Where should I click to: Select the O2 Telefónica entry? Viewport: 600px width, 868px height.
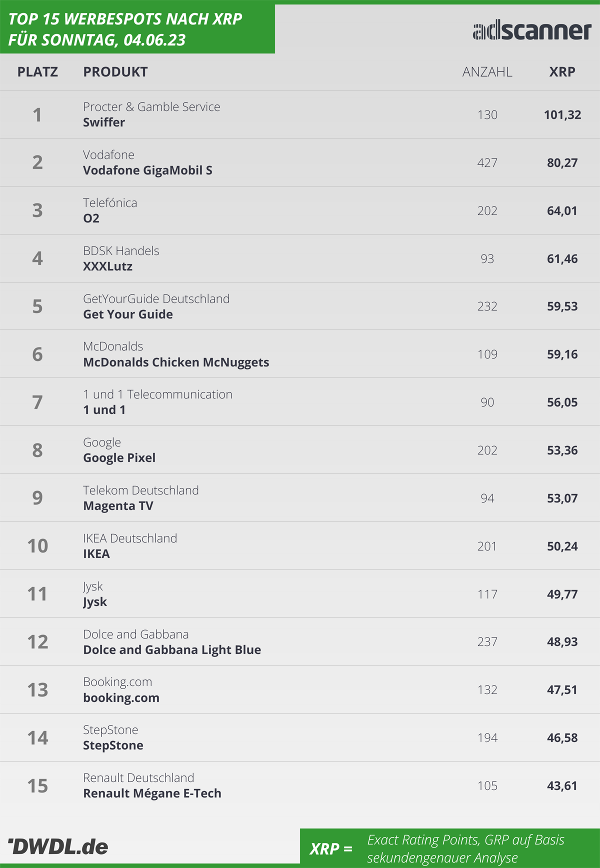[300, 210]
